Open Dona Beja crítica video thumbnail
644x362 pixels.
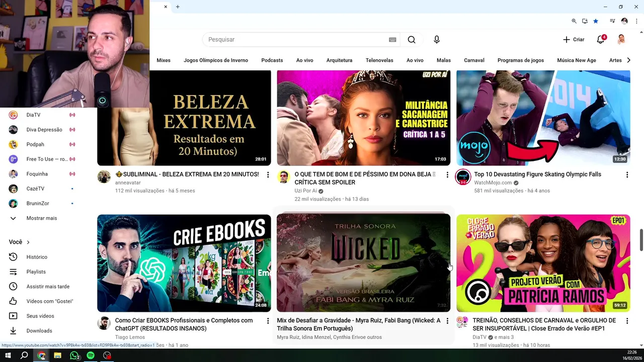point(364,118)
